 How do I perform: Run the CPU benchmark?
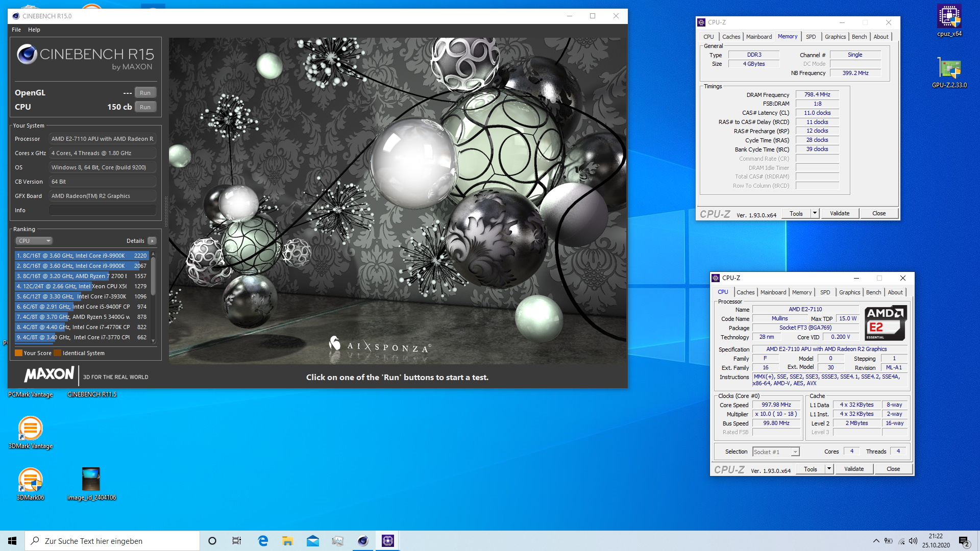pos(145,107)
